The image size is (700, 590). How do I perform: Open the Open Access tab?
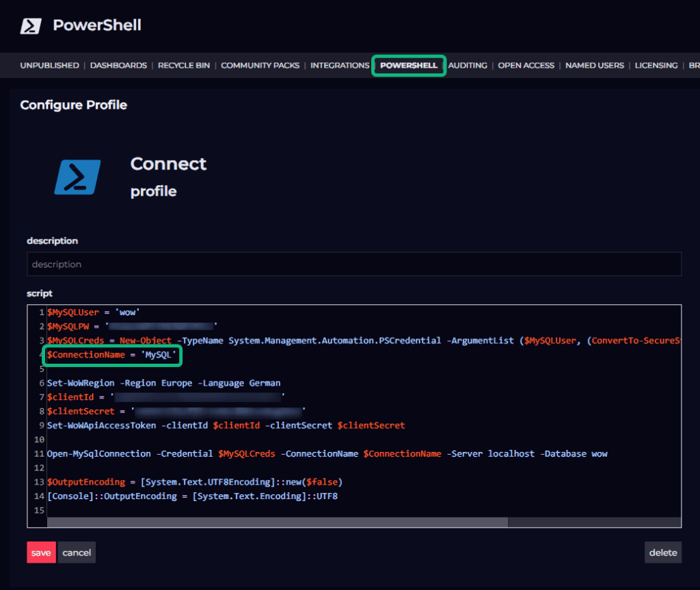point(526,65)
